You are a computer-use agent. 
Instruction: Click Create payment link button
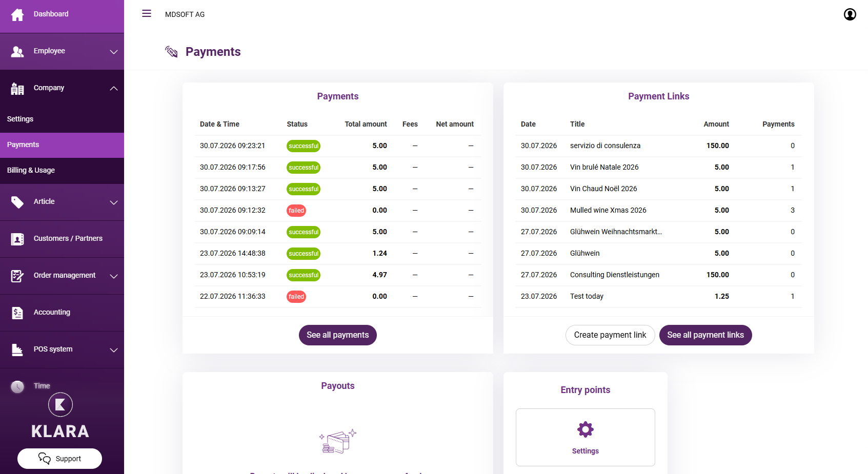pos(610,335)
